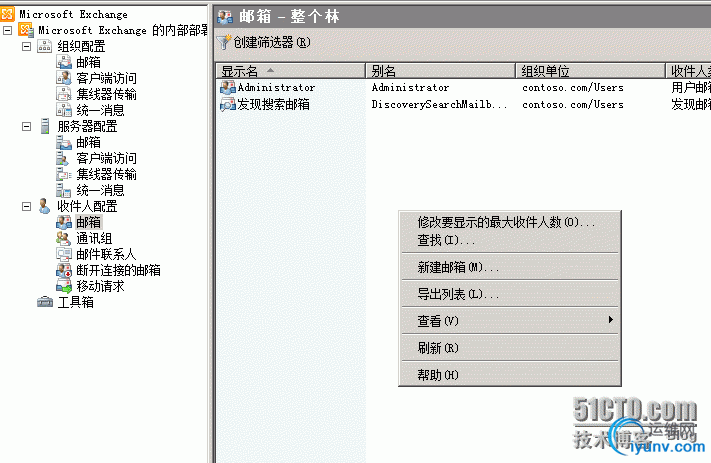Click contoso.com/Users in the 发现搜索邮箱 row
The height and width of the screenshot is (463, 711).
(573, 104)
